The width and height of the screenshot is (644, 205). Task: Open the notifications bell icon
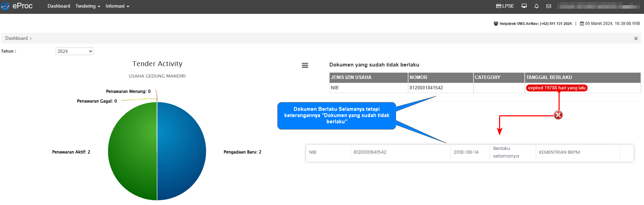pyautogui.click(x=536, y=6)
